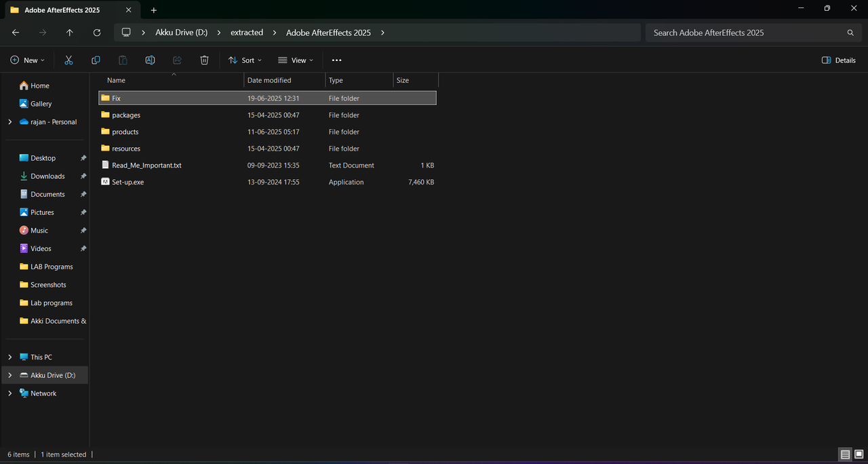Unpin Downloads using its pin icon

coord(83,176)
